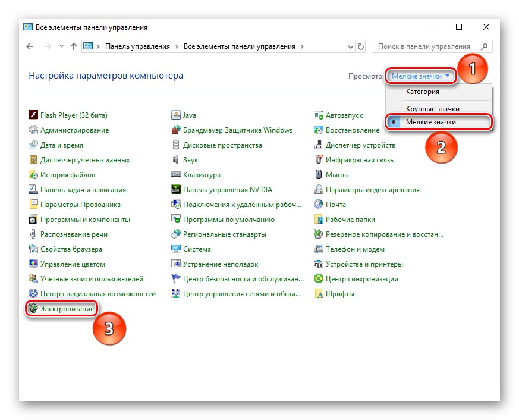Expand chevron after Панель управления breadcrumb
This screenshot has width=519, height=420.
coord(177,47)
